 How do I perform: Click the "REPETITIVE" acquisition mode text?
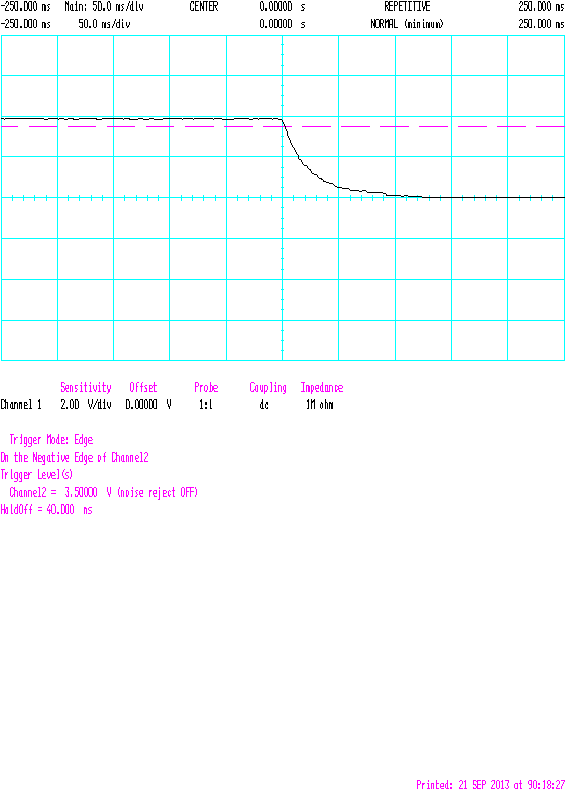pos(407,7)
